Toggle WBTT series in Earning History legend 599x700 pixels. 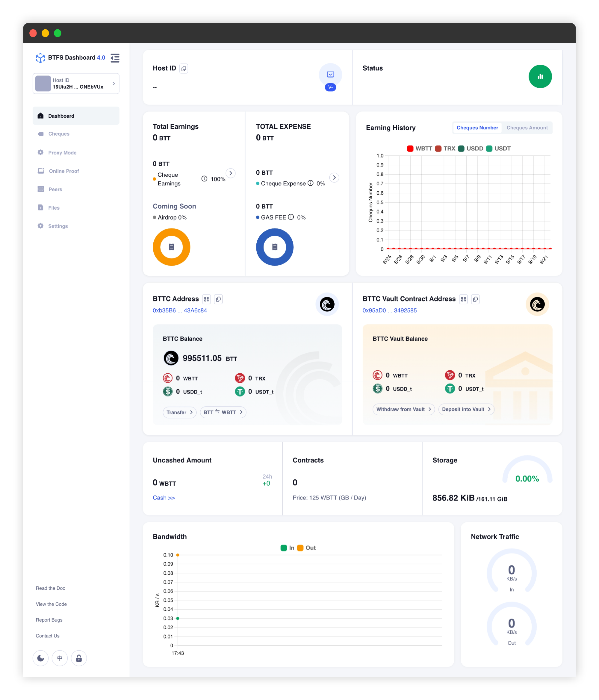click(x=419, y=148)
